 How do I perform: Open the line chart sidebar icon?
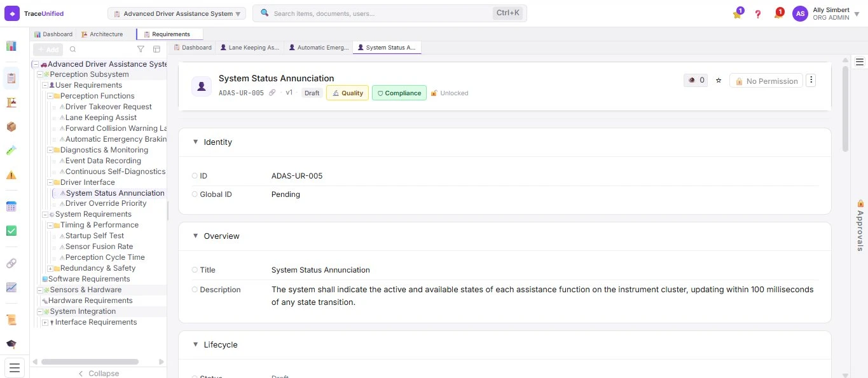[11, 287]
